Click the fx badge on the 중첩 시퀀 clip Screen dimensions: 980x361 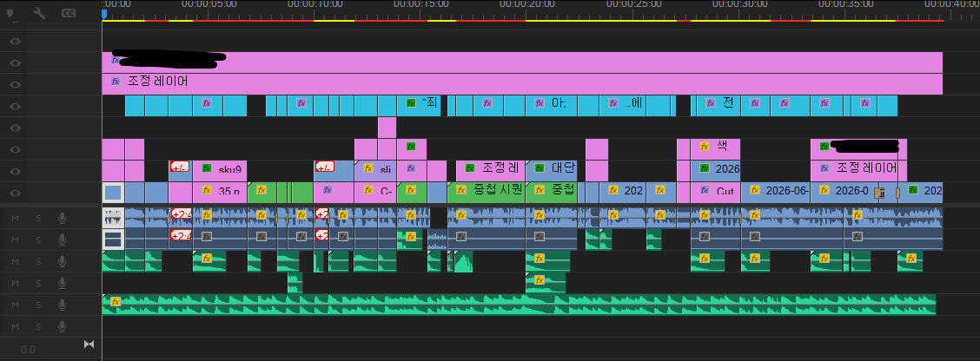[x=462, y=191]
